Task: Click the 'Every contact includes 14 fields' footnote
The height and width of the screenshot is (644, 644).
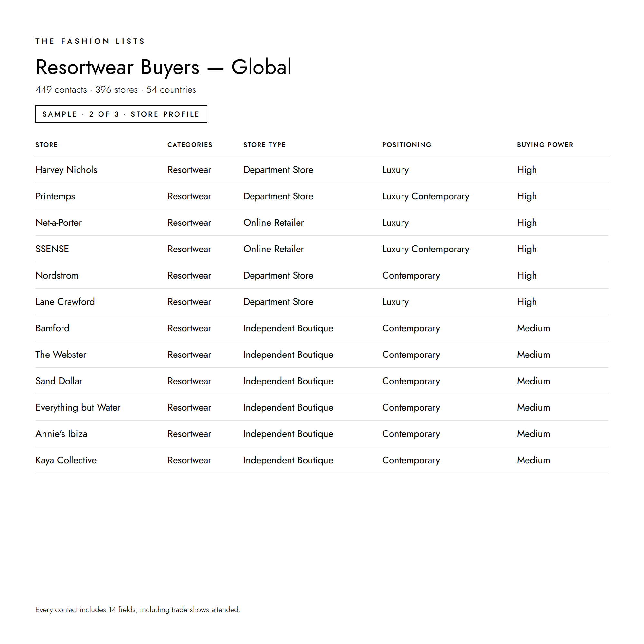Action: pos(138,609)
